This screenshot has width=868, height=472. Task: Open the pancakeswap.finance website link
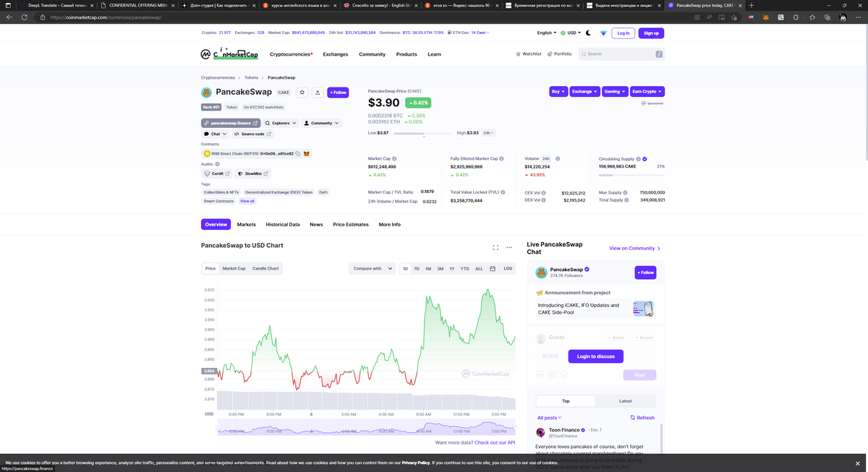tap(231, 123)
